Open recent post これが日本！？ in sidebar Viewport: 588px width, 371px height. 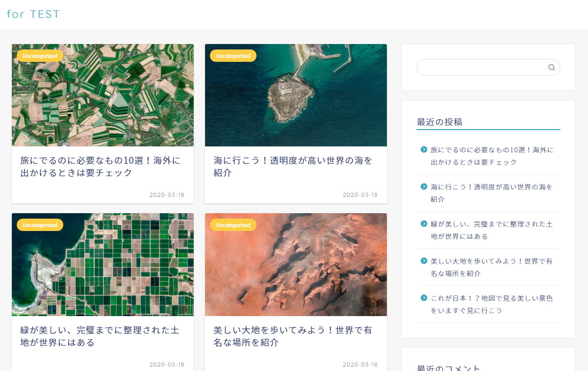(492, 304)
